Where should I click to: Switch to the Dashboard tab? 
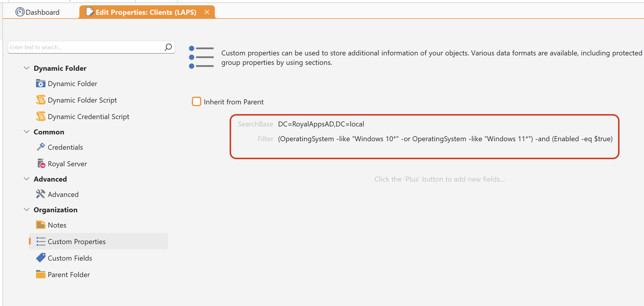pyautogui.click(x=38, y=12)
